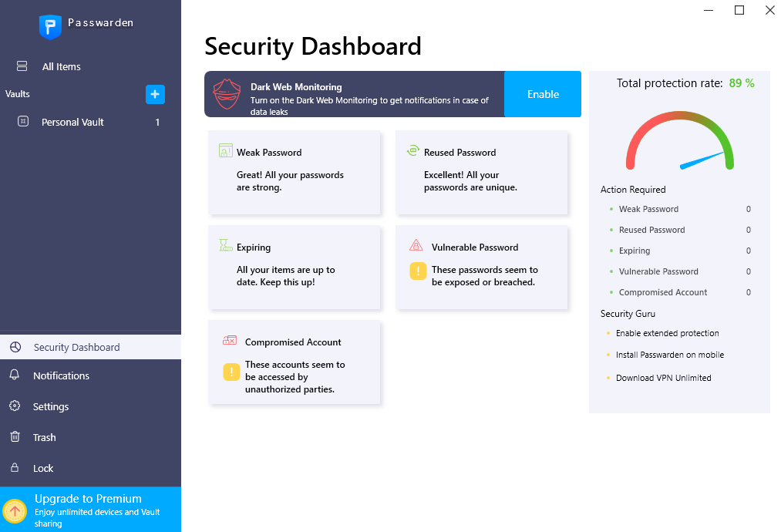Image resolution: width=781 pixels, height=532 pixels.
Task: Click Enable extended protection link
Action: tap(667, 333)
